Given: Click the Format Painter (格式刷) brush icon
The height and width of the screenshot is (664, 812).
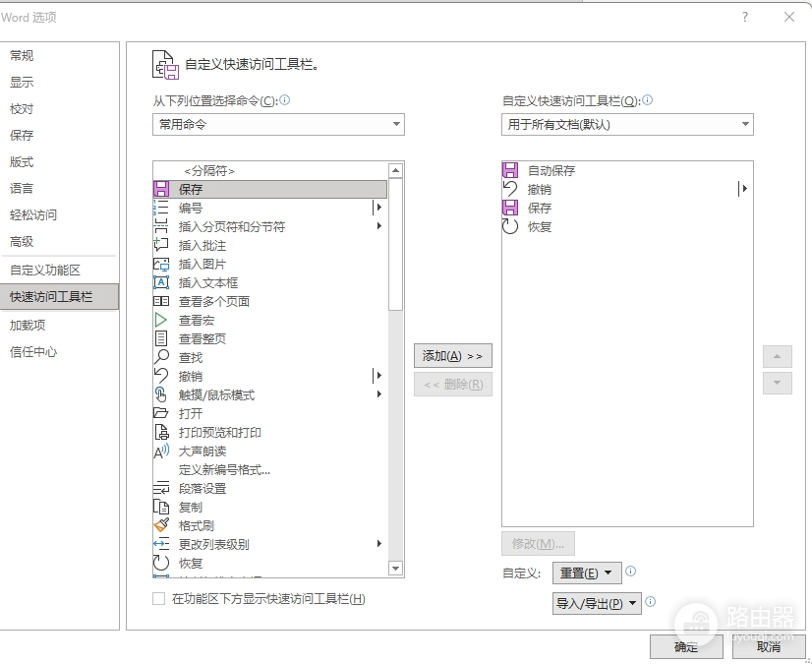Looking at the screenshot, I should point(161,525).
